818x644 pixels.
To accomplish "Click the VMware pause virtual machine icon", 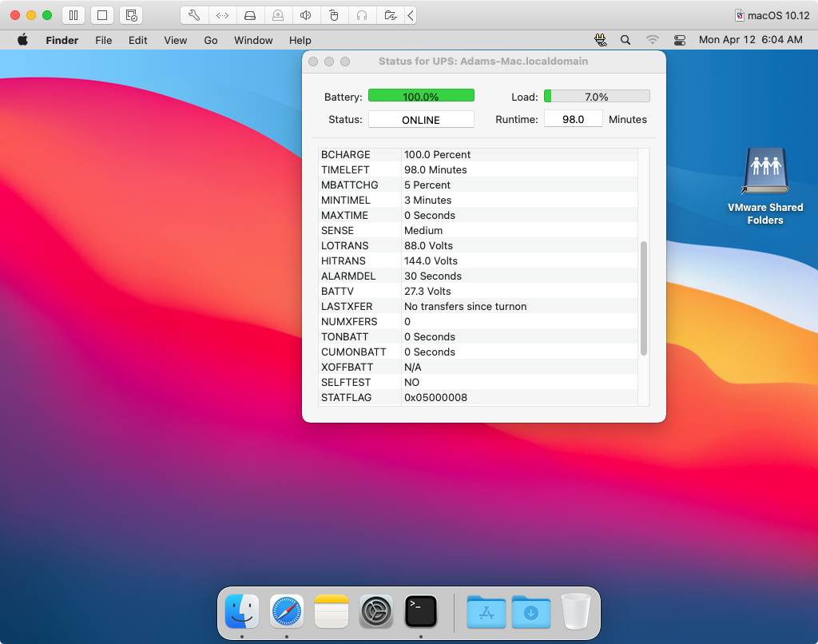I will point(73,15).
